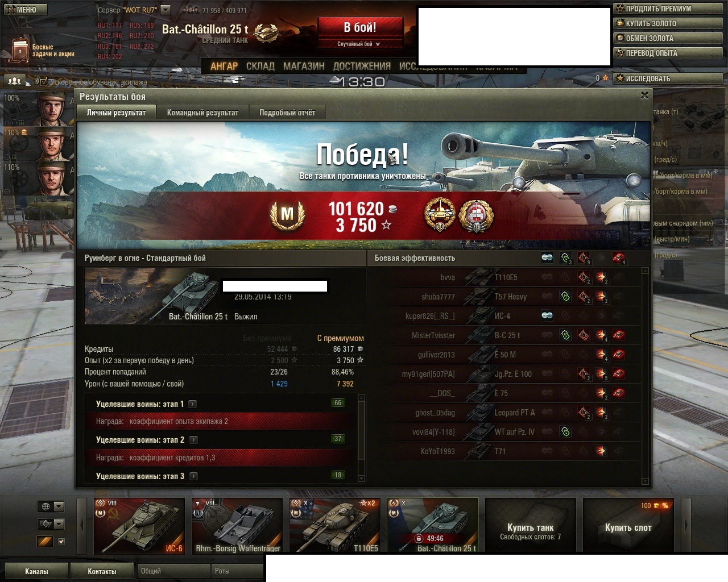Open the nation globe filter dropdown
Viewport: 728px width, 582px height.
click(51, 506)
